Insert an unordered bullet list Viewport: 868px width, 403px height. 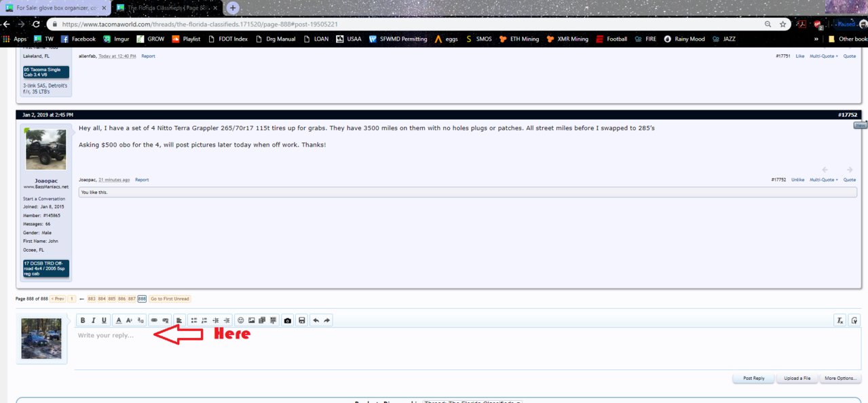tap(194, 320)
